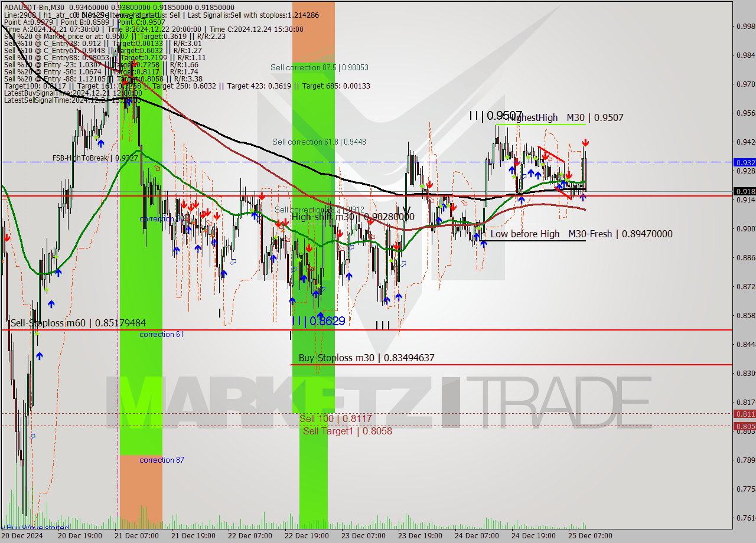The image size is (756, 543).
Task: Click the 'High-shift m30 | 0.90280000' label
Action: (x=353, y=217)
